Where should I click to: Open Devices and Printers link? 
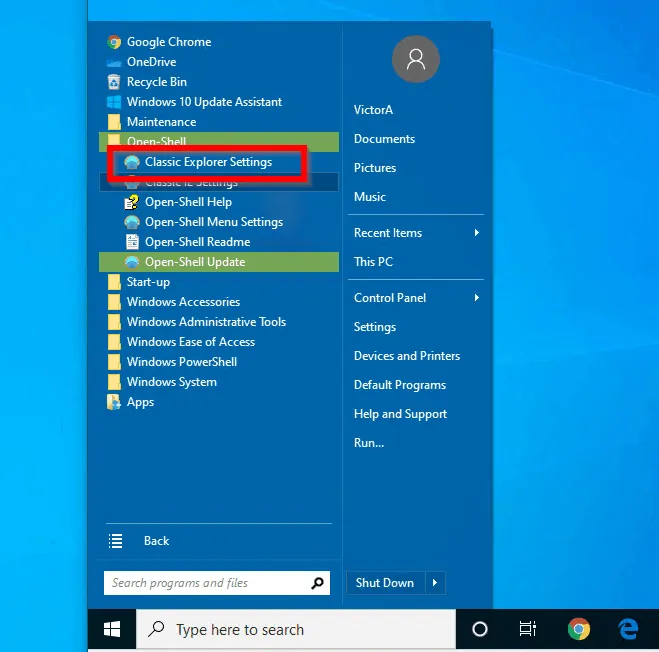click(407, 356)
